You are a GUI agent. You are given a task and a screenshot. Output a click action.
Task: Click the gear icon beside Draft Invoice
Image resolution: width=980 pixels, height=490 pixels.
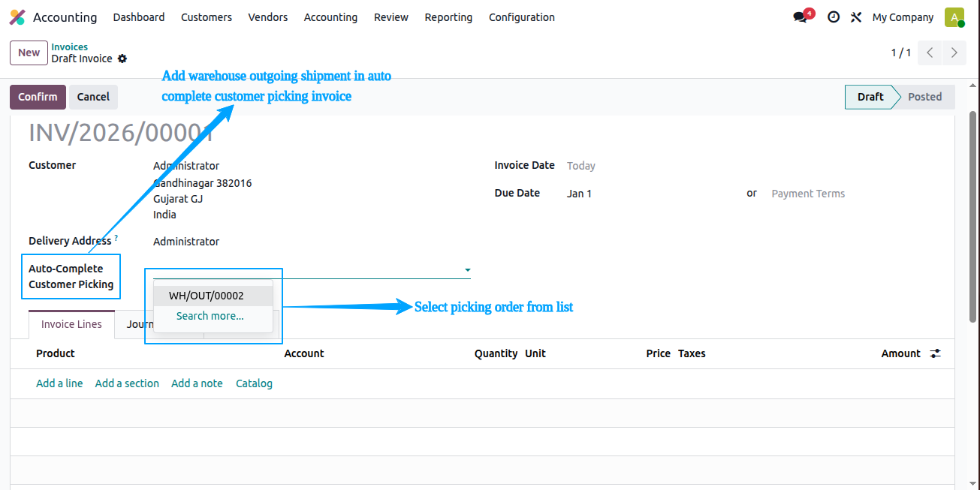tap(122, 59)
